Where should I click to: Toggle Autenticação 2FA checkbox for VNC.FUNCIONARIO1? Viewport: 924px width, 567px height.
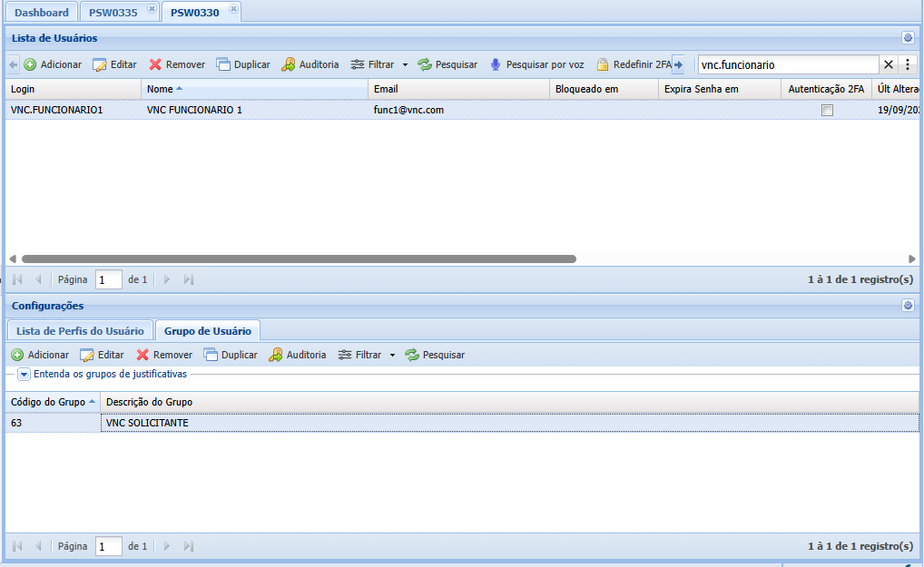click(828, 110)
